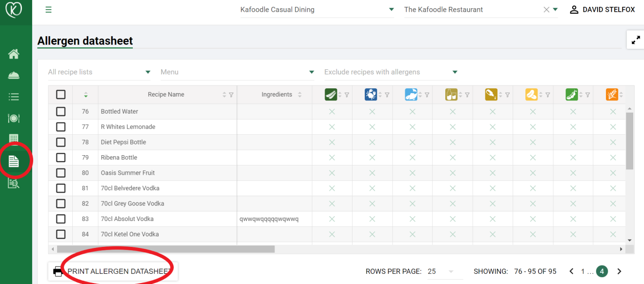This screenshot has height=284, width=644.
Task: Filter by the crustacean allergen column icon
Action: click(x=371, y=95)
